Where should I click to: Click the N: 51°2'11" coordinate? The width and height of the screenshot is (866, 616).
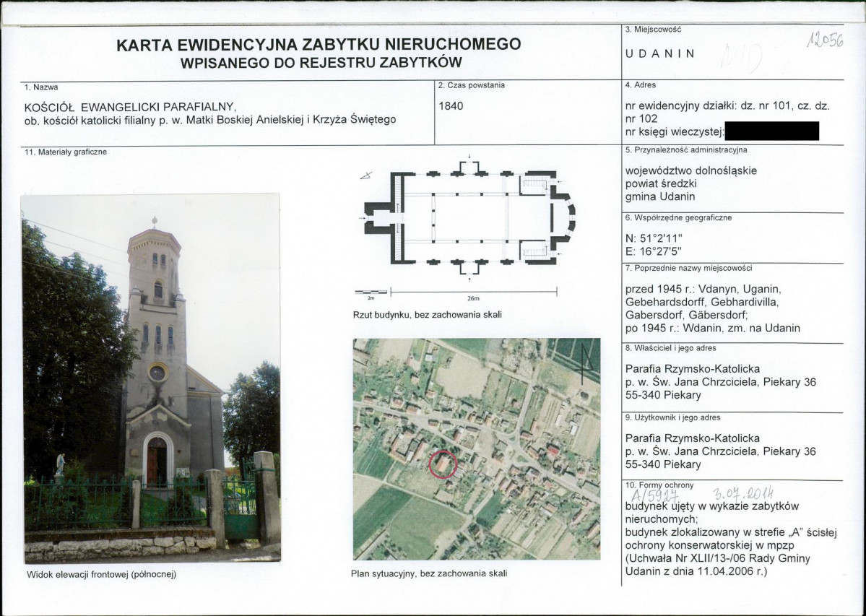(x=654, y=239)
